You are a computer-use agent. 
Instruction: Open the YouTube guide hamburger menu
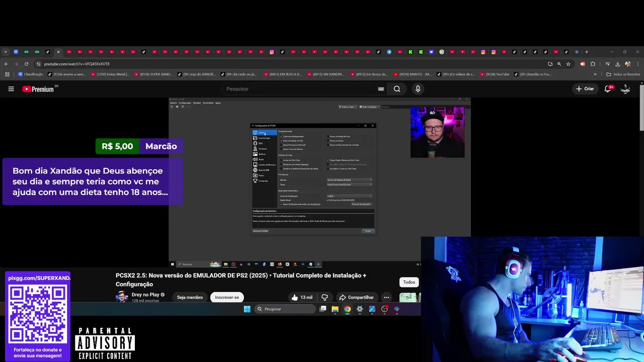point(11,89)
